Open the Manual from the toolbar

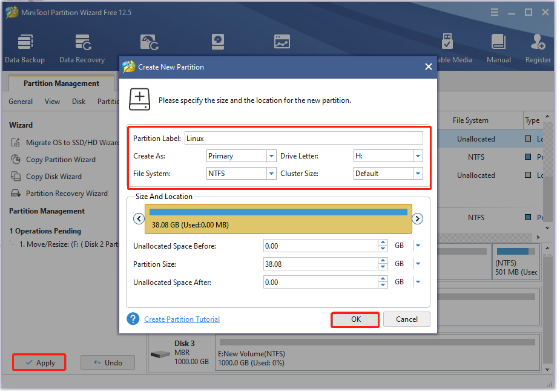[x=499, y=49]
